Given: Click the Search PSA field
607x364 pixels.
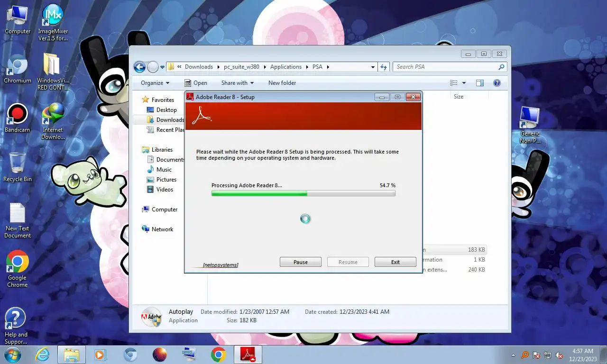Looking at the screenshot, I should (x=450, y=67).
